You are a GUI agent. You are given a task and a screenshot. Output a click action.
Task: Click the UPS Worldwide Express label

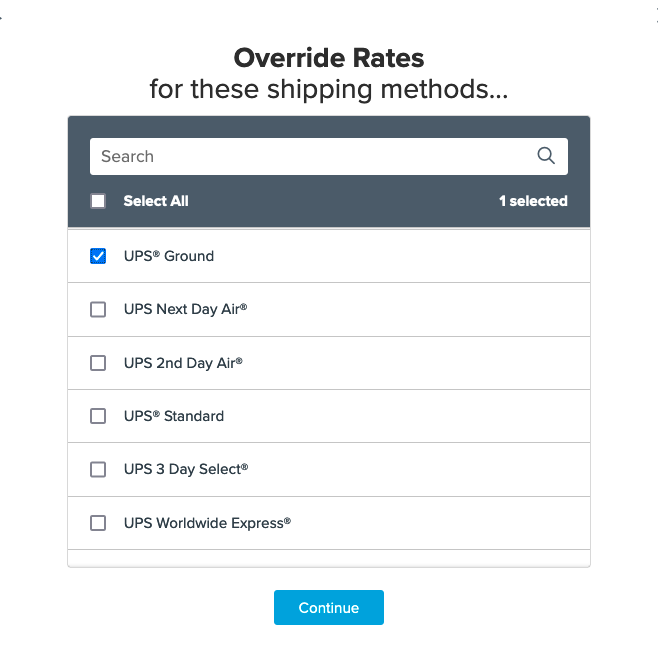pyautogui.click(x=207, y=523)
